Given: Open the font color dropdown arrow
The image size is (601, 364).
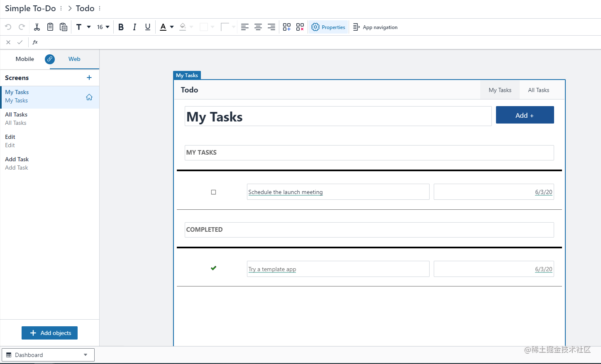Looking at the screenshot, I should [x=172, y=27].
